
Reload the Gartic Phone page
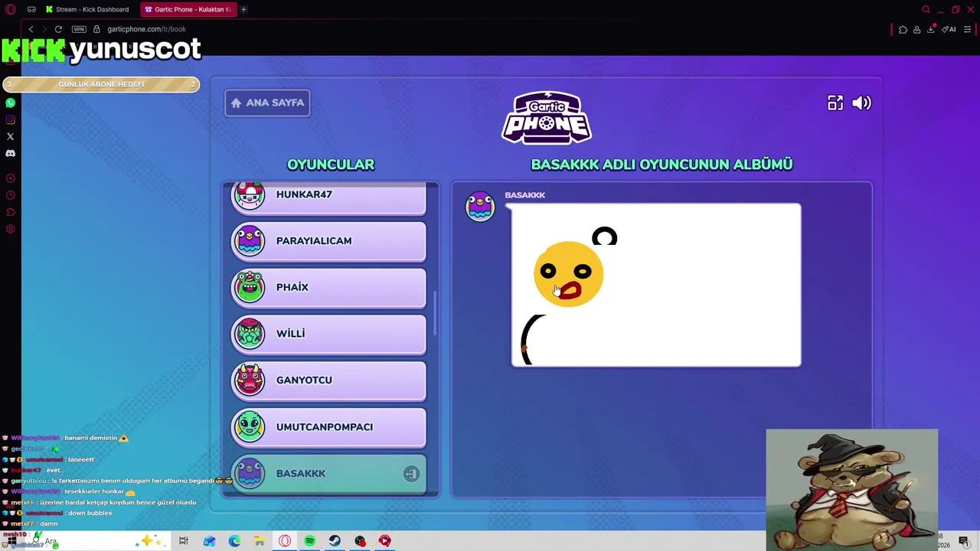pos(58,29)
